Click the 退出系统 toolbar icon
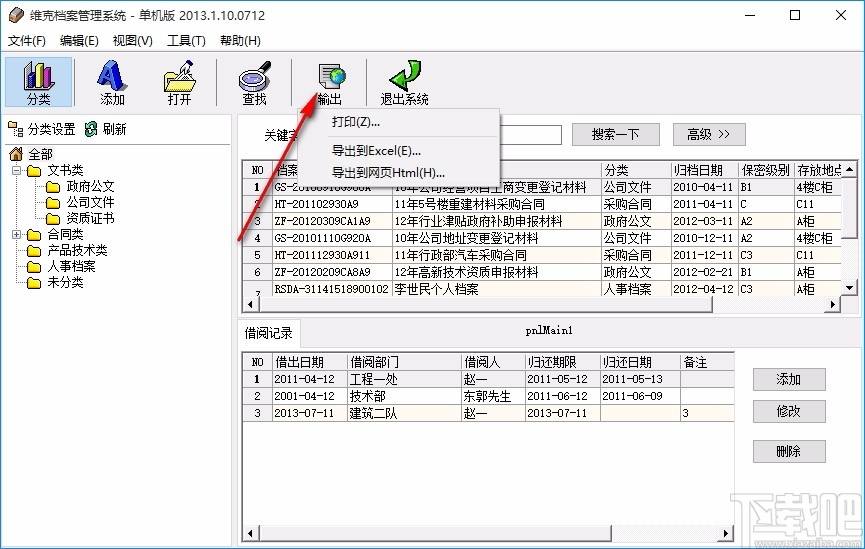 tap(404, 82)
